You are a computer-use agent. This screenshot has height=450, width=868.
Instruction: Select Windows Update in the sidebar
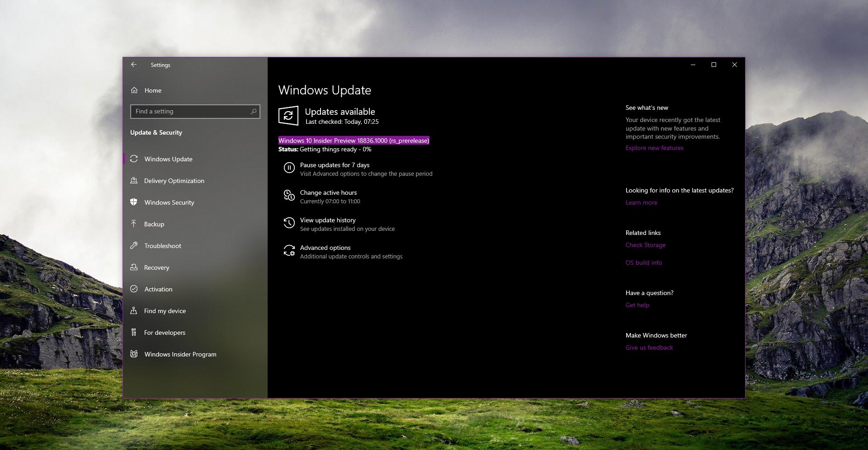pos(168,159)
